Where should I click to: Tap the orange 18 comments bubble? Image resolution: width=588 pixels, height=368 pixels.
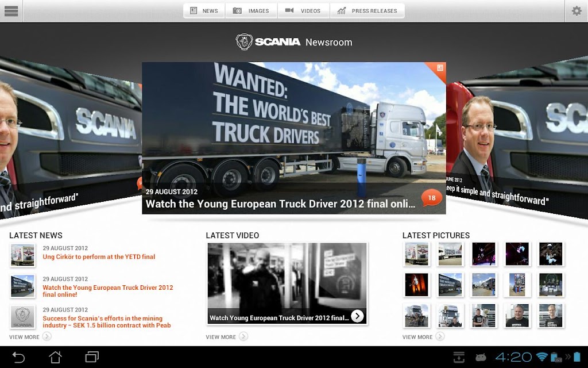point(432,198)
